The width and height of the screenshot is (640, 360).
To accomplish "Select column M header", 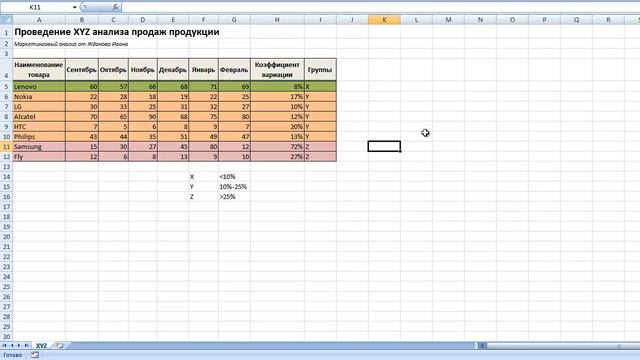I will tap(448, 20).
